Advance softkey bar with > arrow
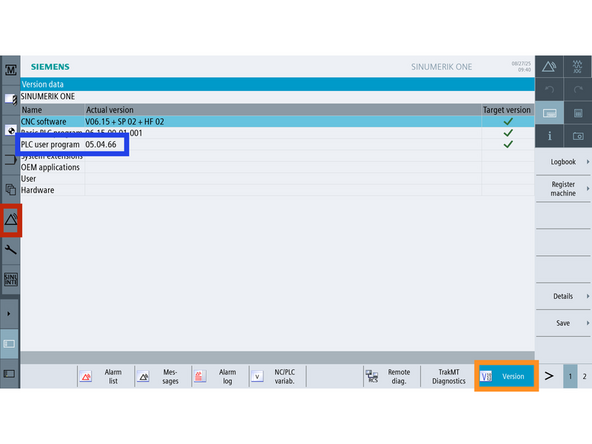 pos(549,376)
